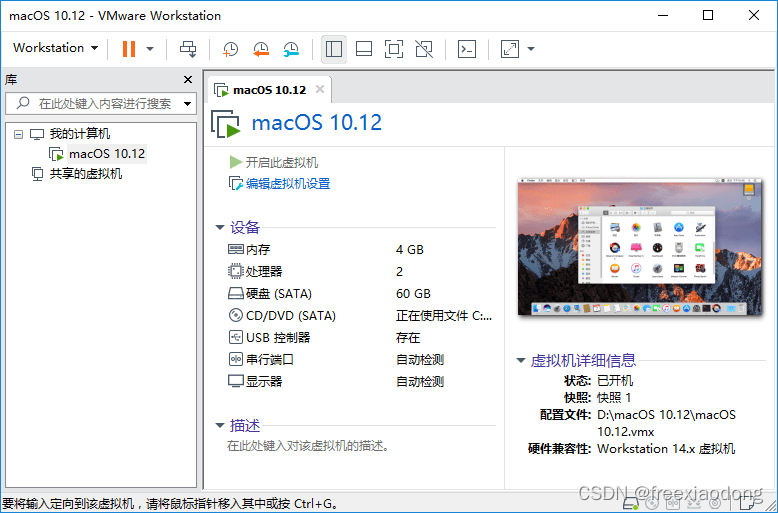This screenshot has width=778, height=513.
Task: Open the power options dropdown beside Pause
Action: coord(150,49)
